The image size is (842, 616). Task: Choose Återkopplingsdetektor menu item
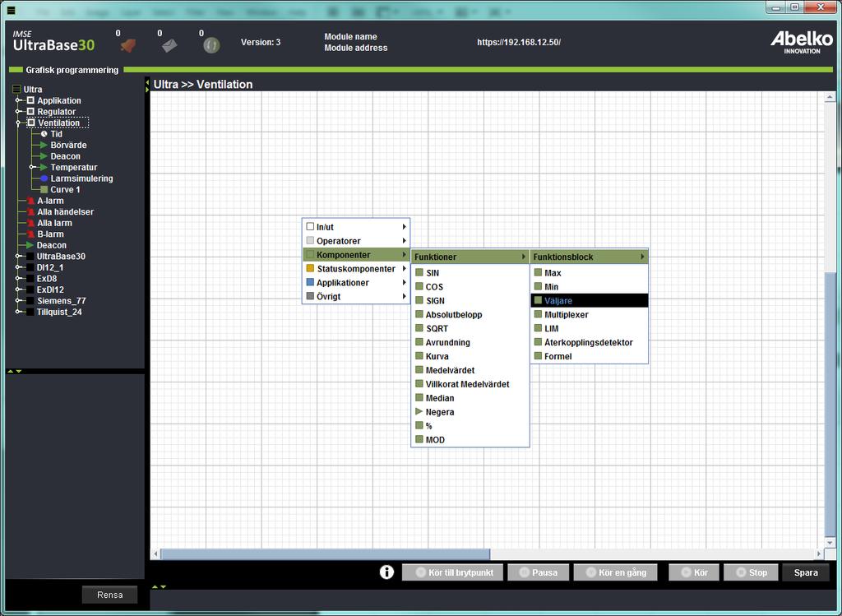[x=589, y=342]
